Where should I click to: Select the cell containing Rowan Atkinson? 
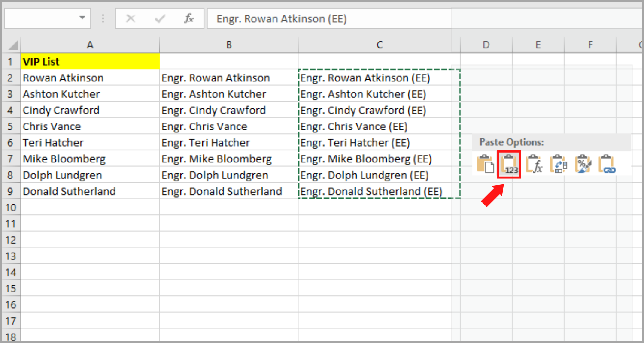(x=90, y=78)
